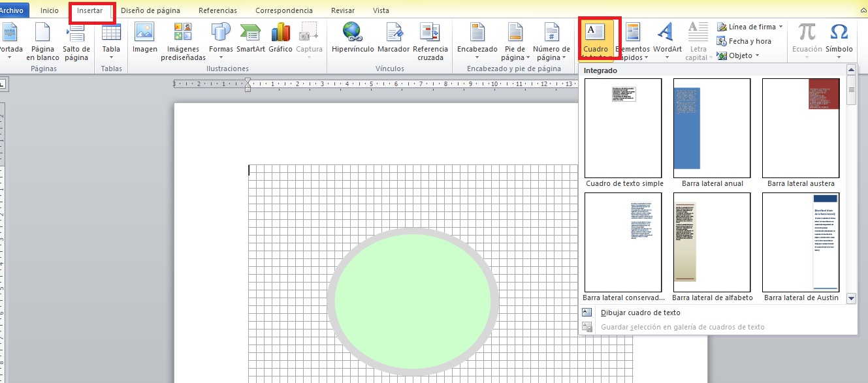The image size is (868, 383).
Task: Select Cuadro de texto simple thumbnail
Action: click(x=623, y=129)
